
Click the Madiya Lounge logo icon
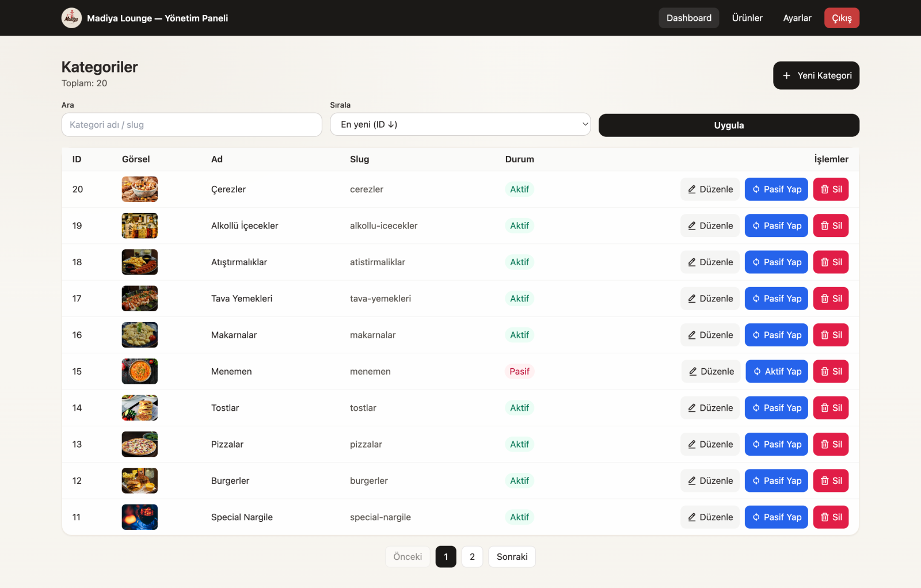tap(71, 18)
